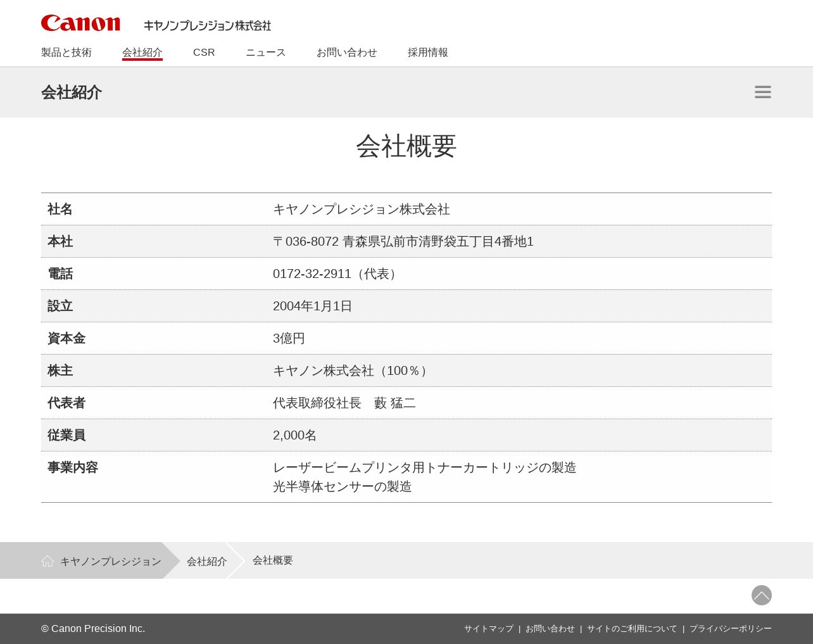Image resolution: width=813 pixels, height=644 pixels.
Task: Click the company name value キヤノンプレシジョン株式会社
Action: 362,209
